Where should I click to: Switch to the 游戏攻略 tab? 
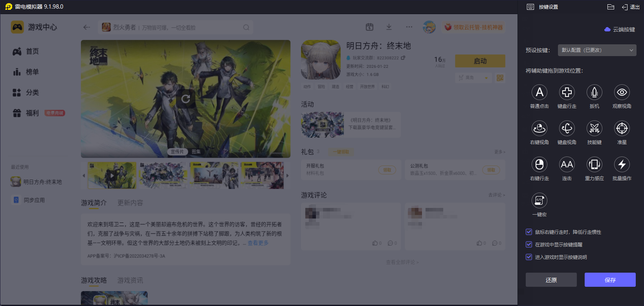94,280
